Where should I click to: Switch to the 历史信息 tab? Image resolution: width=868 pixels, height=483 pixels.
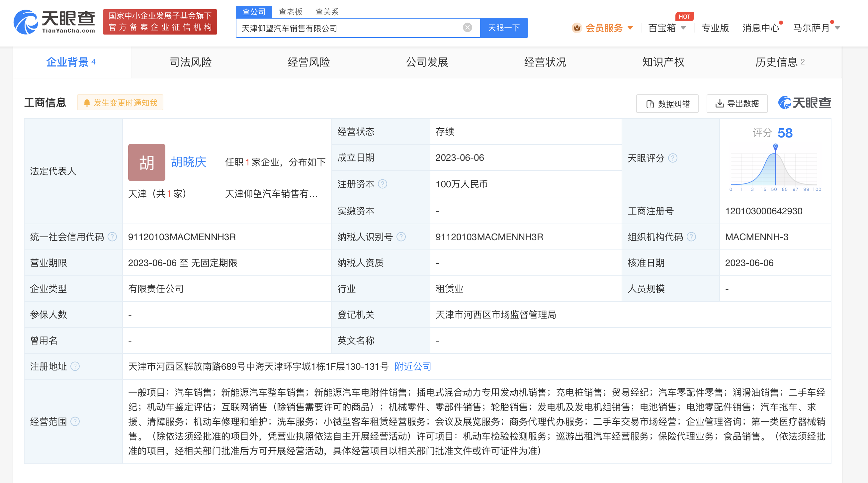[779, 62]
